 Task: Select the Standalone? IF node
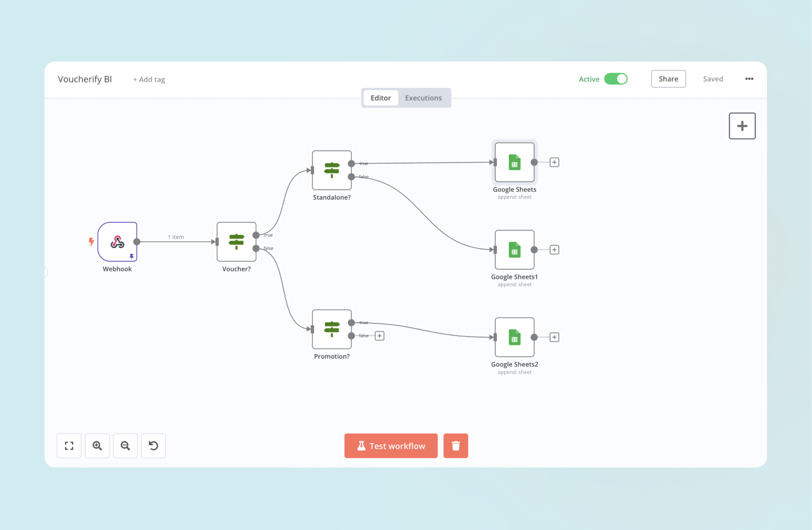332,170
